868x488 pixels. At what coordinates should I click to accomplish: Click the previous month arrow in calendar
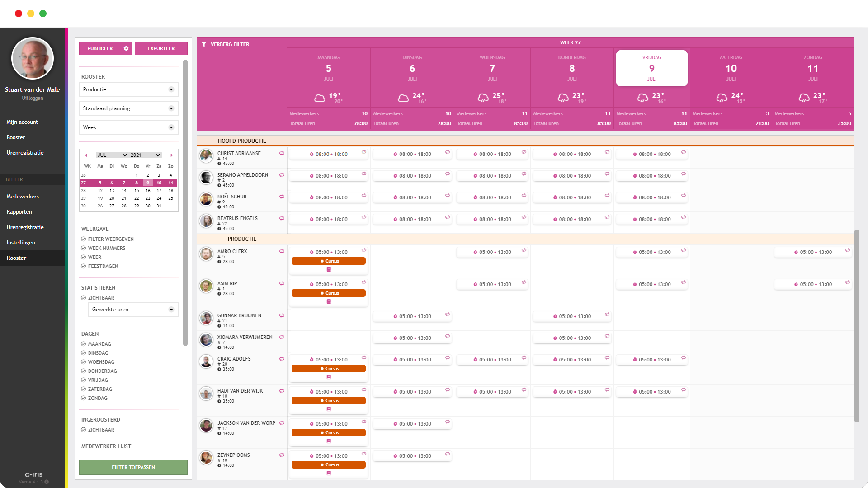[86, 155]
